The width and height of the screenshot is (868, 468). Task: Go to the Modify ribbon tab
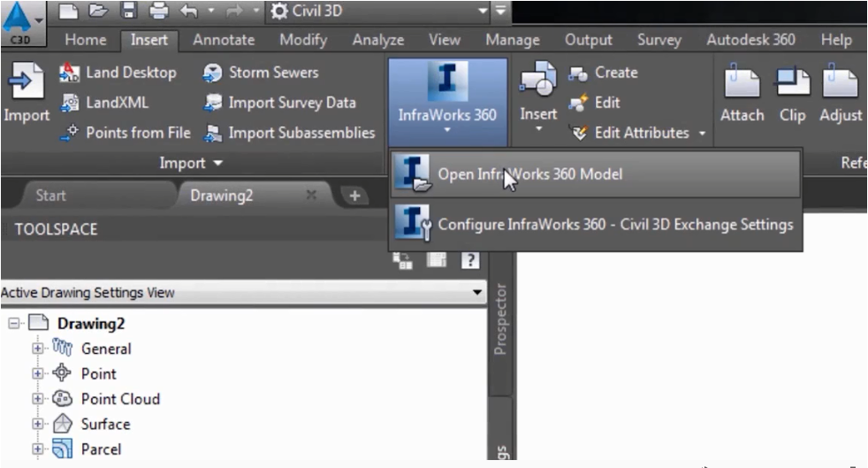pos(303,40)
